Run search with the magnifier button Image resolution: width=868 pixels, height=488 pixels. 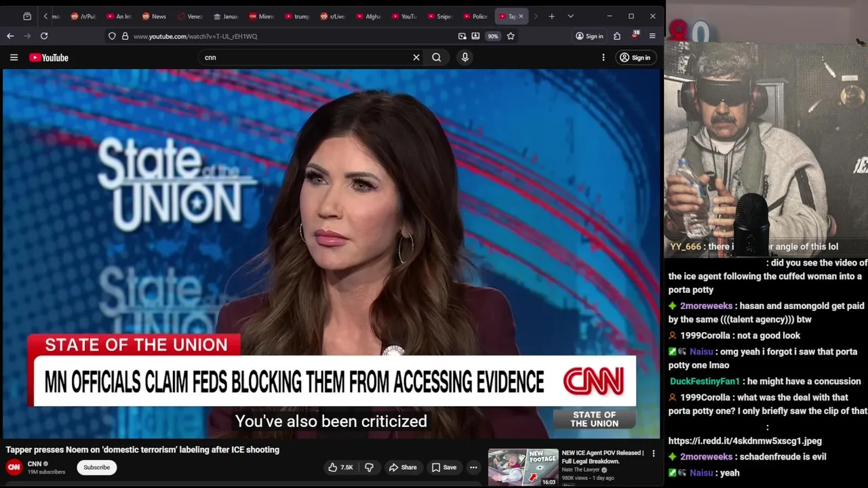437,58
